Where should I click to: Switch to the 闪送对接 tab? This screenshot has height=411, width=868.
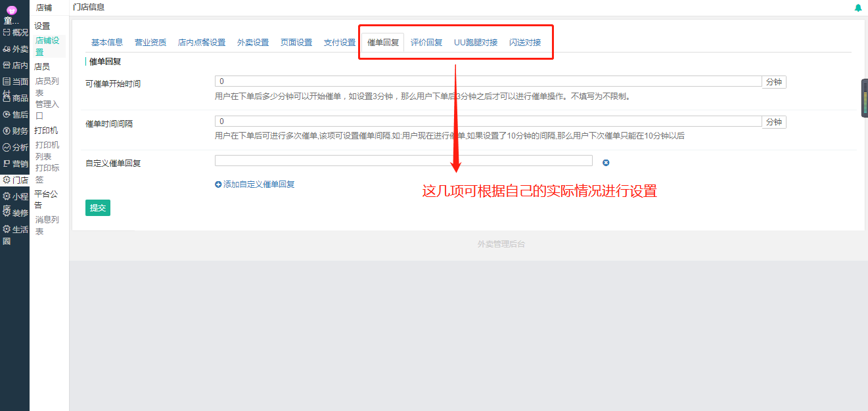pos(525,43)
